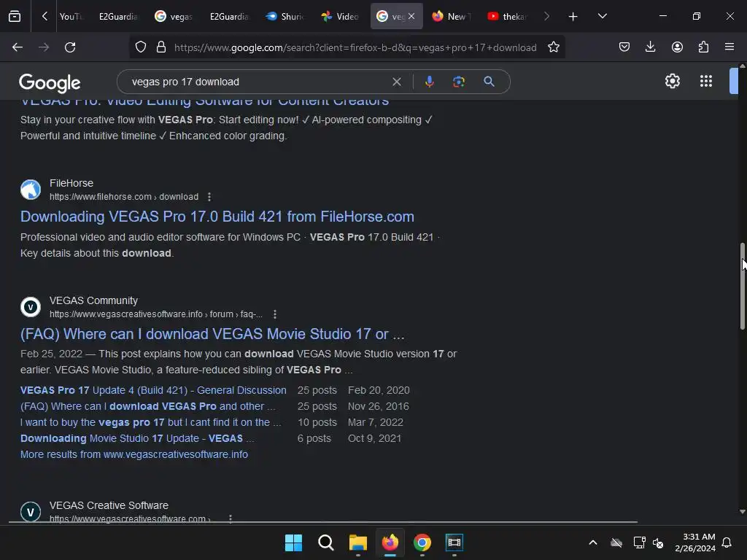The height and width of the screenshot is (560, 747).
Task: Click the URL address bar
Action: [x=355, y=47]
